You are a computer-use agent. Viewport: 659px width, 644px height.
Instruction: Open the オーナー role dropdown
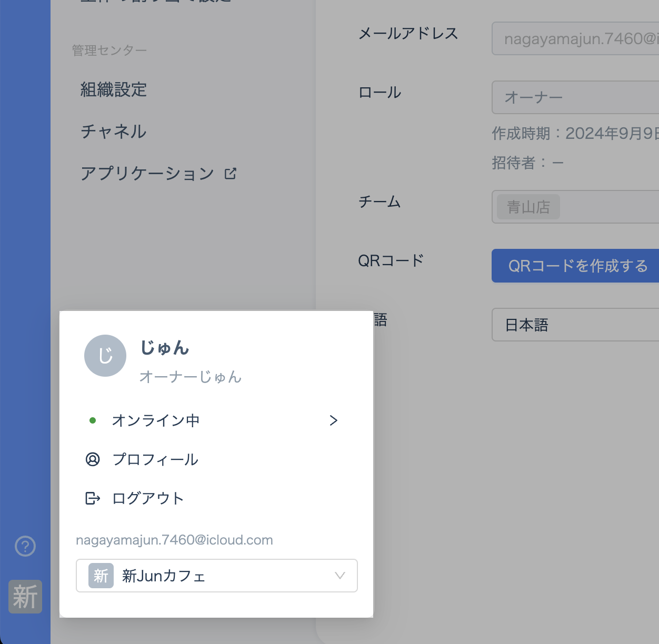(575, 97)
